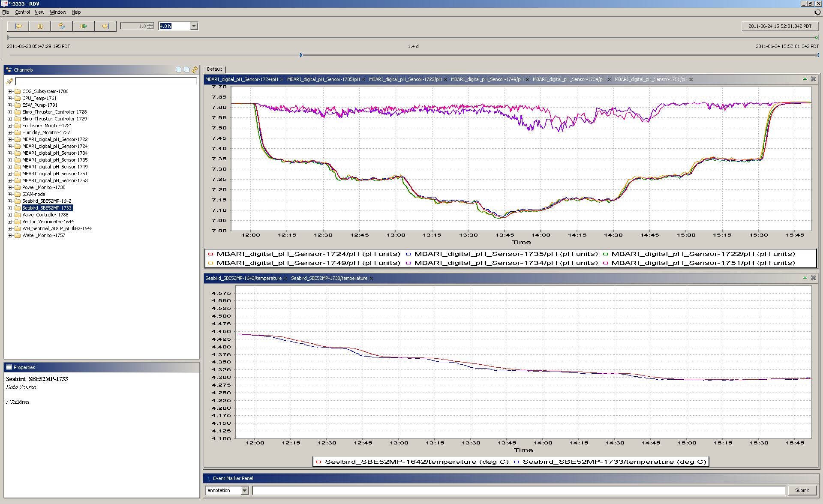Open the File menu

click(6, 12)
